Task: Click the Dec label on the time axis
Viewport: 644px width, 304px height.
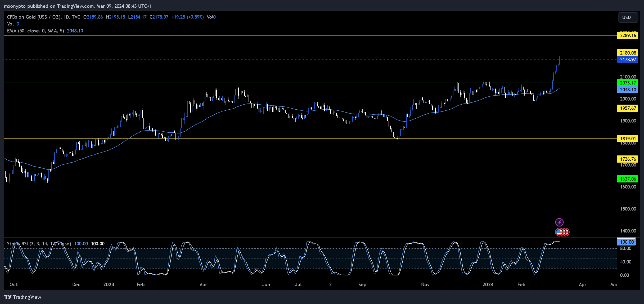Action: point(76,285)
